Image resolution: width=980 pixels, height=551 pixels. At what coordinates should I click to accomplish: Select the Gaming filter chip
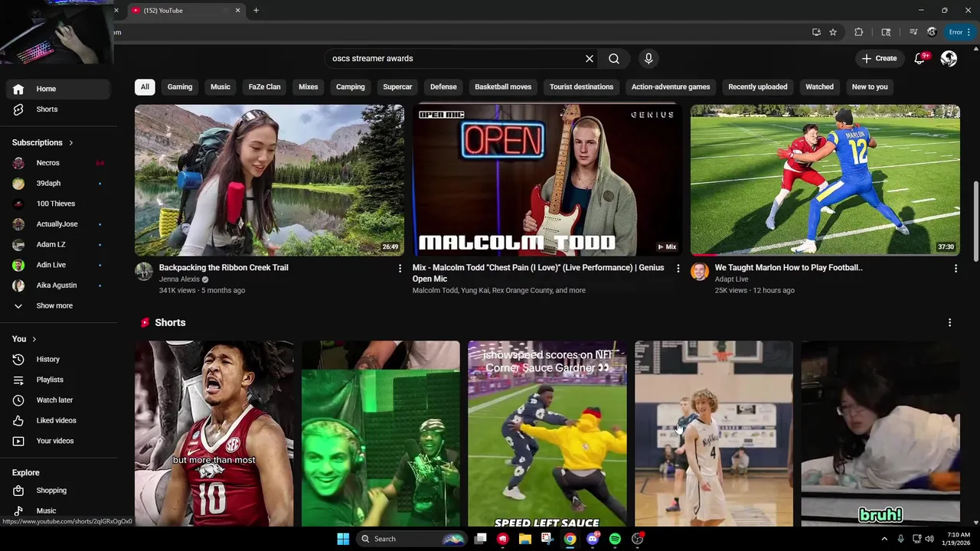180,86
